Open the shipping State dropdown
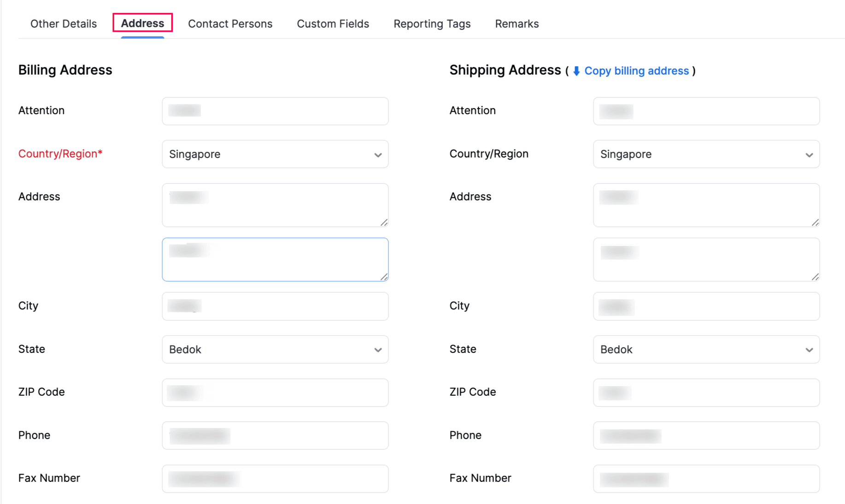Viewport: 845px width, 504px height. coord(706,350)
